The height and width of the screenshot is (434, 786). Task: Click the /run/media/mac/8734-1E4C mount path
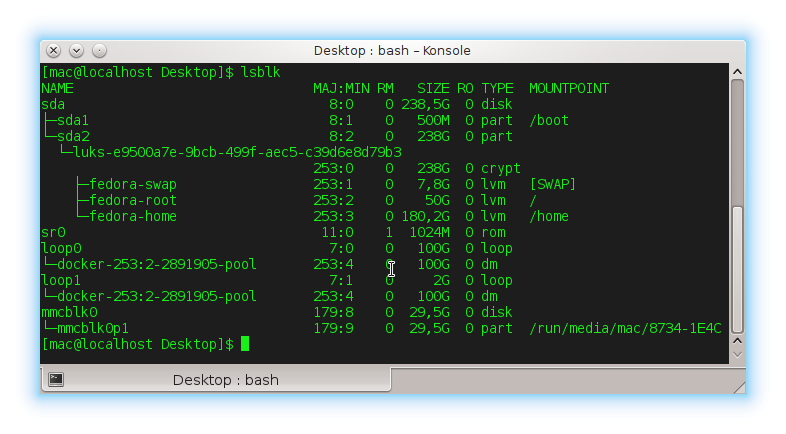coord(624,328)
